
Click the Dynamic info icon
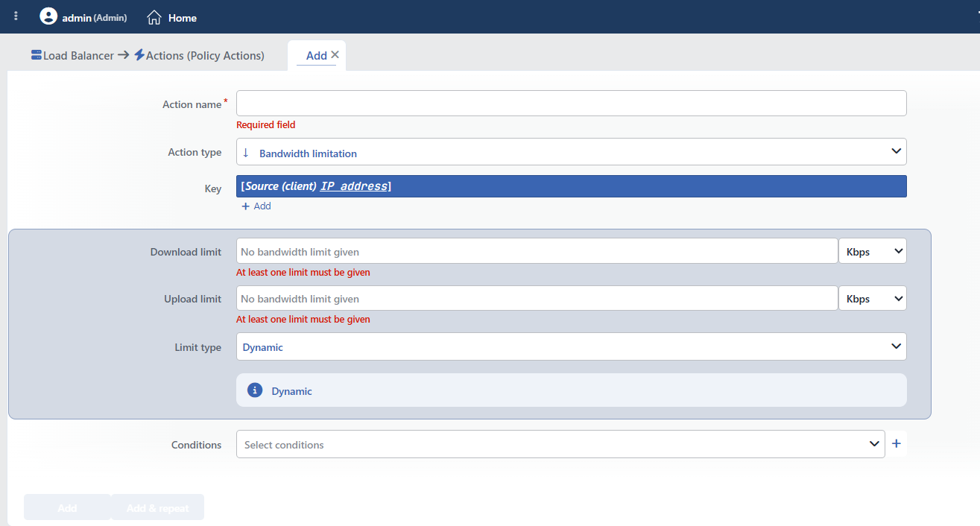(x=255, y=390)
